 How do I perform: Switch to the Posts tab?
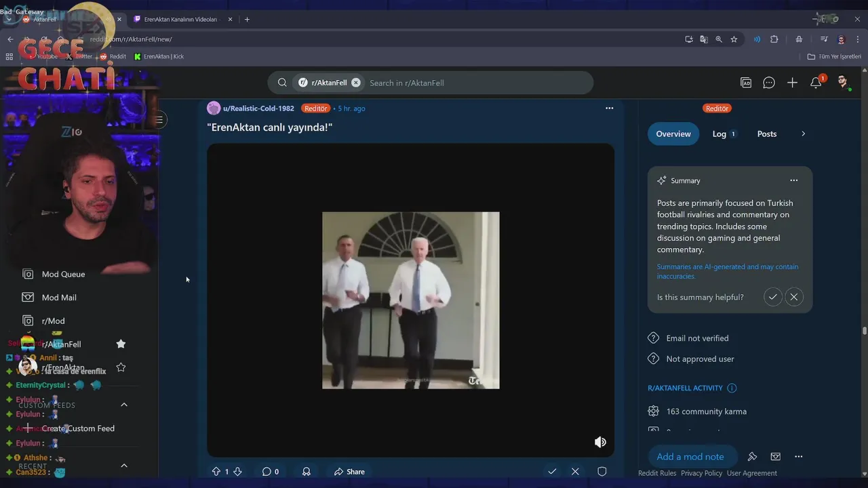767,134
